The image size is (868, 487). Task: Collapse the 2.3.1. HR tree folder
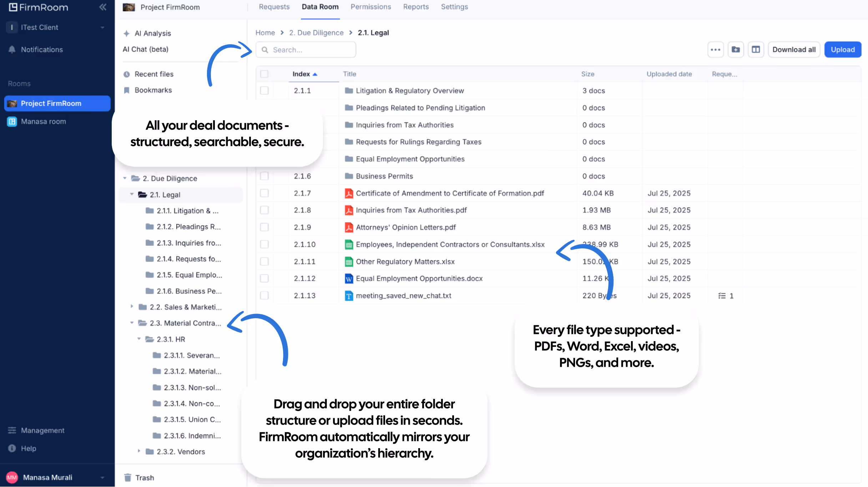[139, 339]
